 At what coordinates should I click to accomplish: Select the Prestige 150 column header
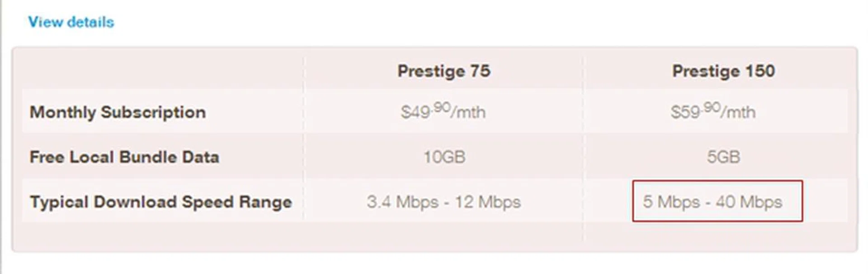[723, 71]
